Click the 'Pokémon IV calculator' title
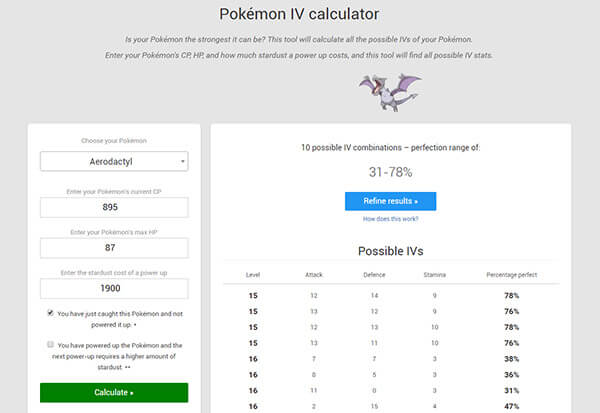600x413 pixels. coord(299,14)
